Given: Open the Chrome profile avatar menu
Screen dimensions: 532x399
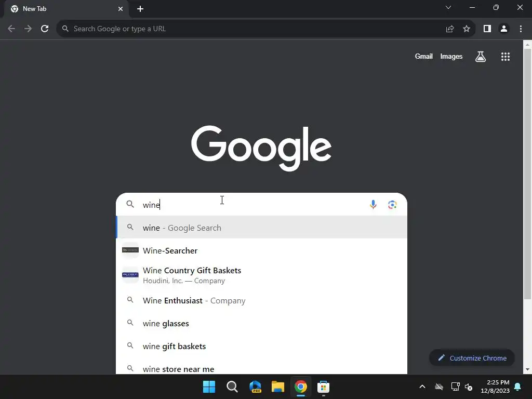Looking at the screenshot, I should click(x=504, y=29).
